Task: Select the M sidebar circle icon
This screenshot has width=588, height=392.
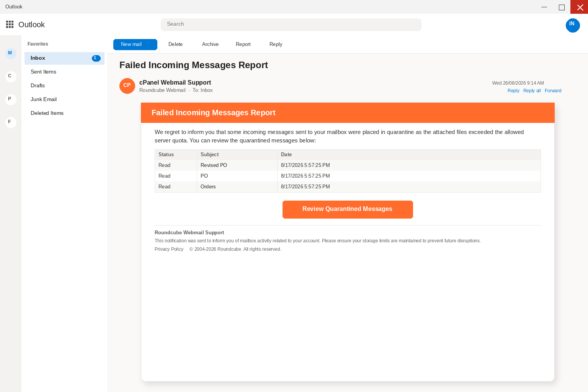Action: point(11,54)
